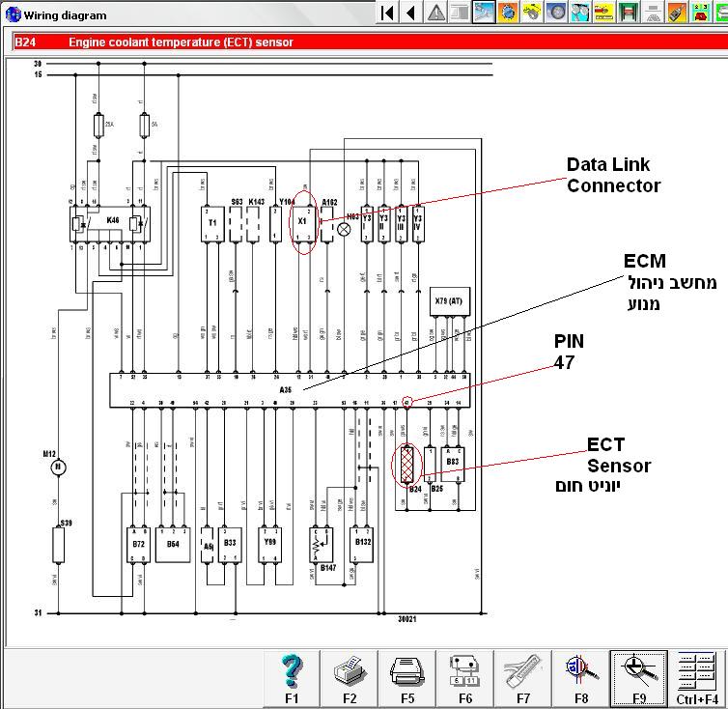Activate the F9 zoom tool
728x709 pixels.
(x=638, y=677)
